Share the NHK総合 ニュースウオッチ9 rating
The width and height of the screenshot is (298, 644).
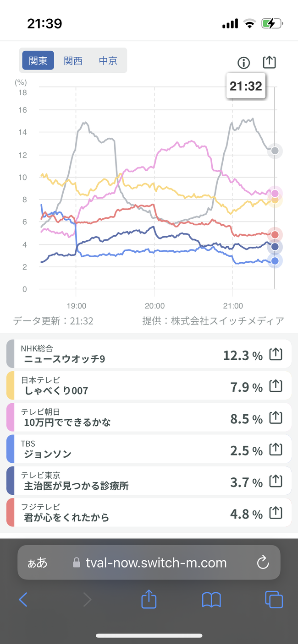pos(275,355)
